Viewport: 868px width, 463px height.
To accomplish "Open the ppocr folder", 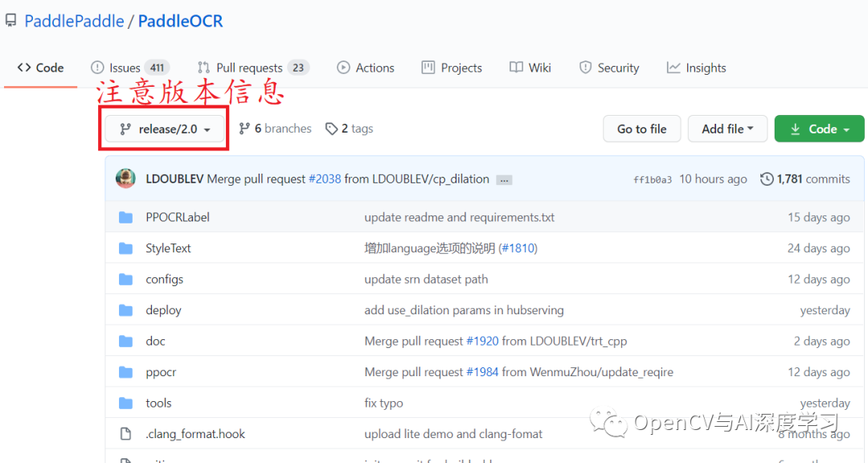I will (x=161, y=372).
